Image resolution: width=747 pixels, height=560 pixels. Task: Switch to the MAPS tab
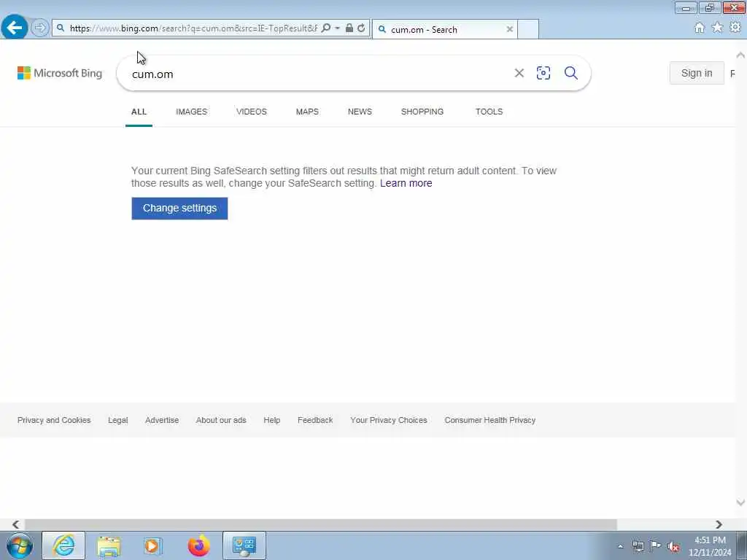click(x=307, y=112)
